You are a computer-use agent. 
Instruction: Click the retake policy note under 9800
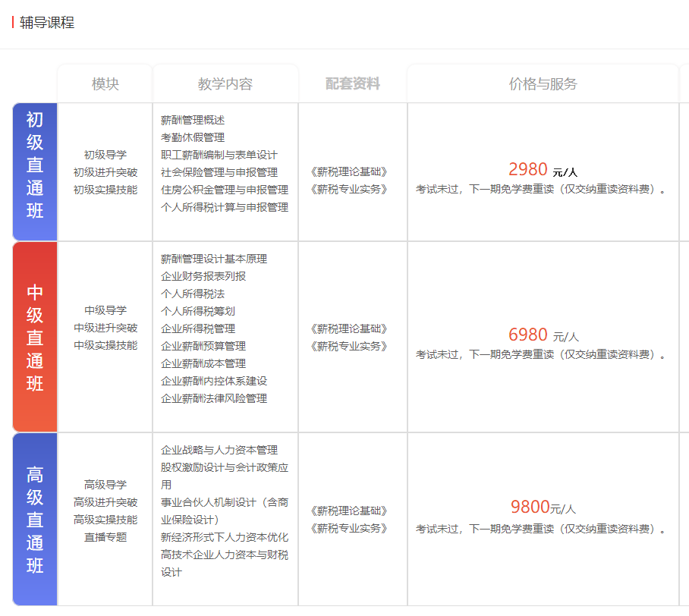[x=541, y=529]
